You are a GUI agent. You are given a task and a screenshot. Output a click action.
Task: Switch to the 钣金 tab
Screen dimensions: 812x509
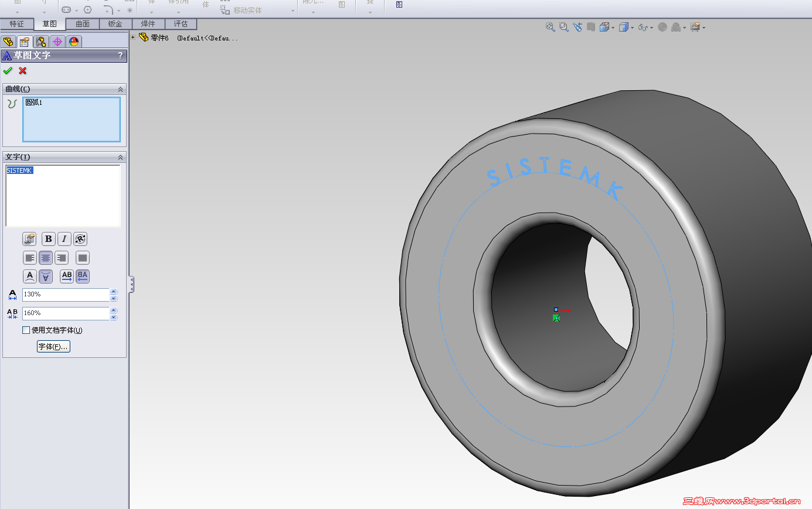[x=115, y=24]
